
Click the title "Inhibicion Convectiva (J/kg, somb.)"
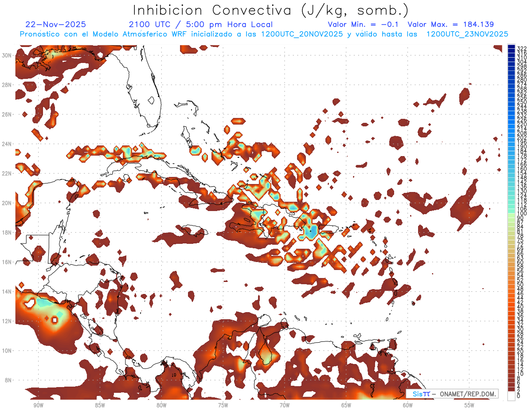click(x=271, y=10)
